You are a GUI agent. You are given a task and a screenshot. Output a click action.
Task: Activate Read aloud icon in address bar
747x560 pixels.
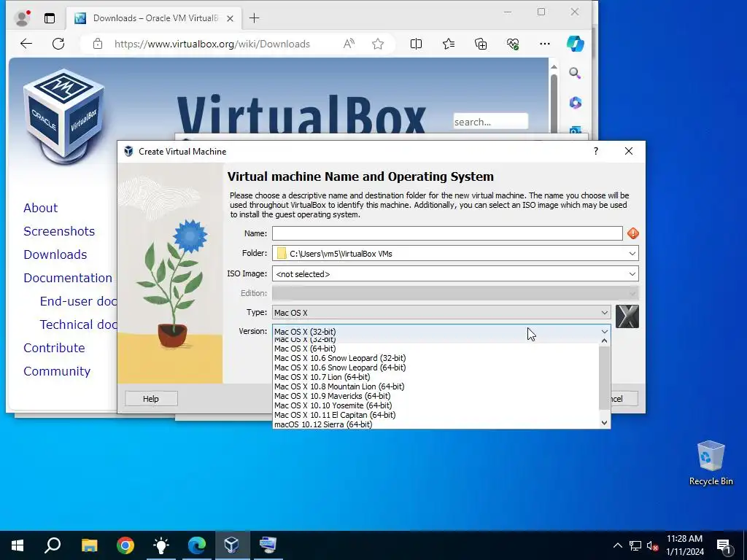click(349, 44)
